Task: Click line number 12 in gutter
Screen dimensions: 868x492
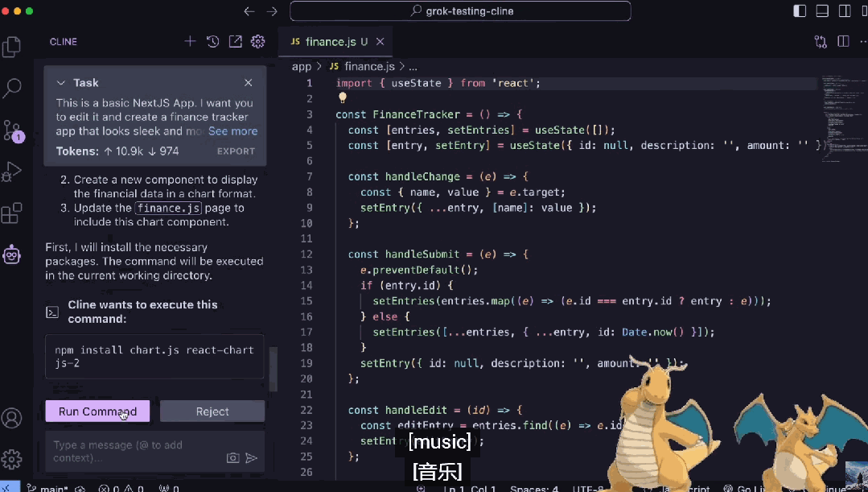Action: [x=306, y=254]
